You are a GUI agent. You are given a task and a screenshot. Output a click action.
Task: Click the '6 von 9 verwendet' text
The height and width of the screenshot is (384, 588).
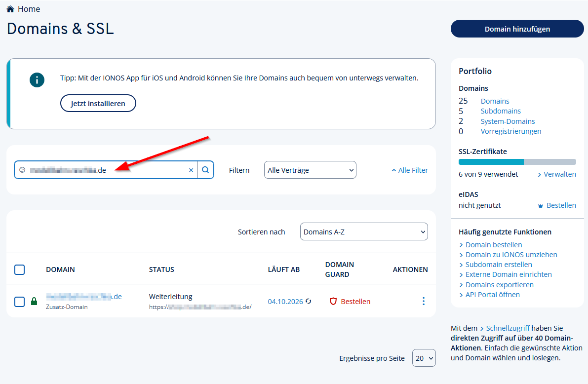tap(488, 174)
